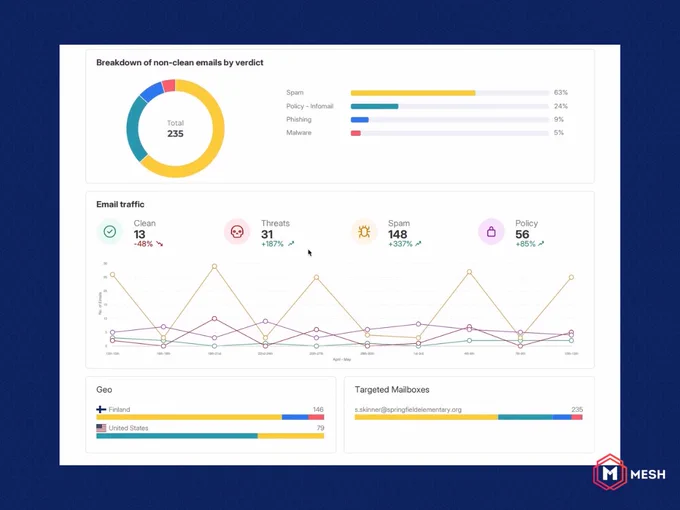Select the blue Phishing segment of the donut chart
Viewport: 680px width, 510px height.
151,91
